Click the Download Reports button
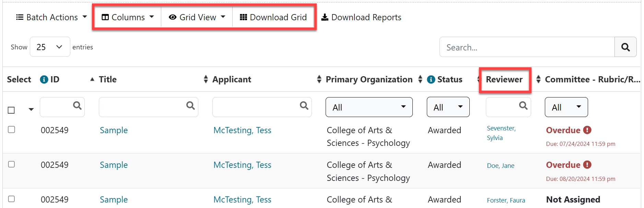This screenshot has height=208, width=644. tap(361, 17)
